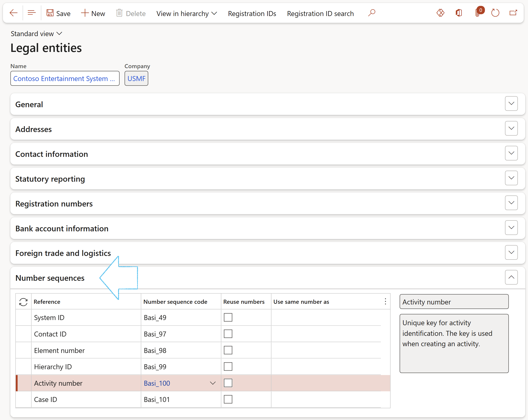Click the Name field Contoso Entertainment System
The width and height of the screenshot is (528, 420).
point(65,79)
